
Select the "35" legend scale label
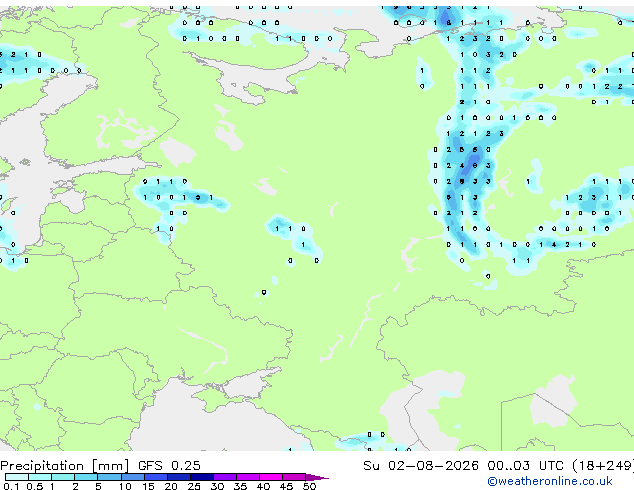(240, 486)
